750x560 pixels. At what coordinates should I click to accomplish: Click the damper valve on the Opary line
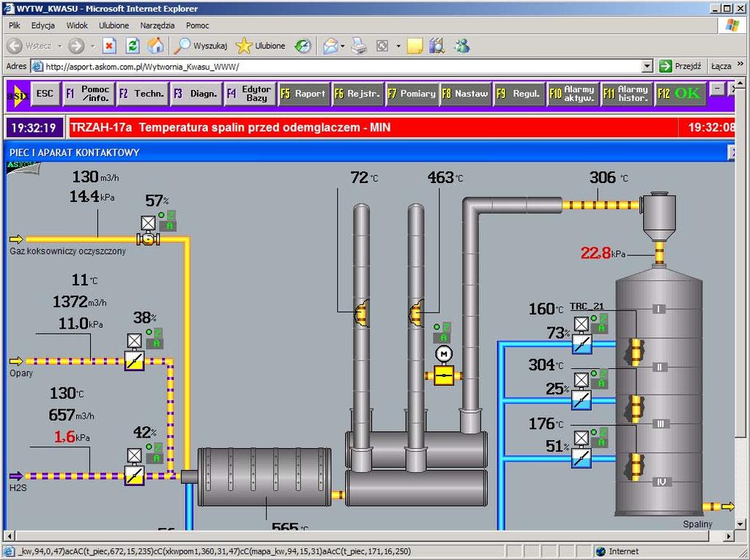135,361
